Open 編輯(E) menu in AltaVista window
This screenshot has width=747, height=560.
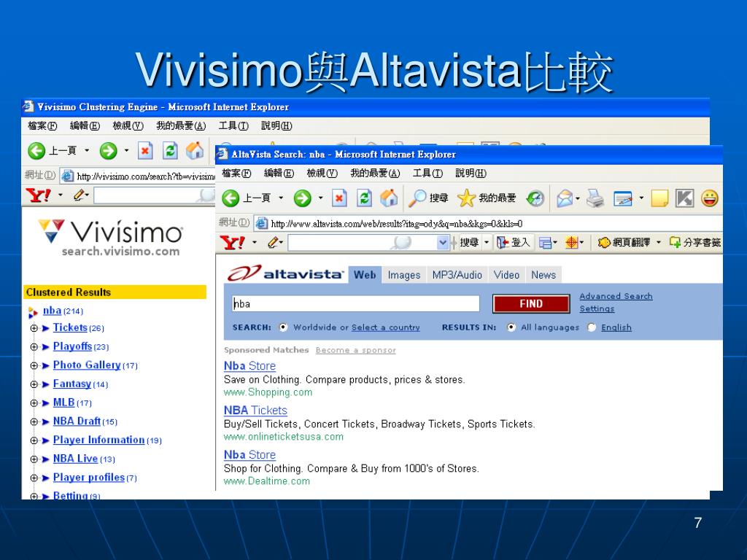[x=279, y=174]
